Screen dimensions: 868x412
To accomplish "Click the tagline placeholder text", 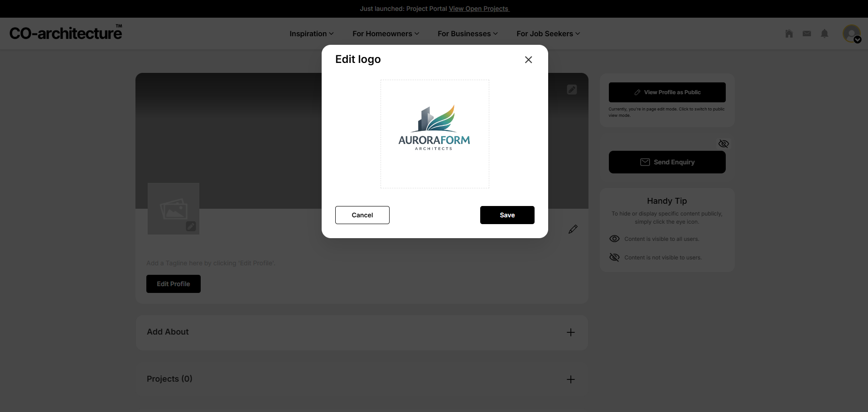I will pyautogui.click(x=211, y=263).
